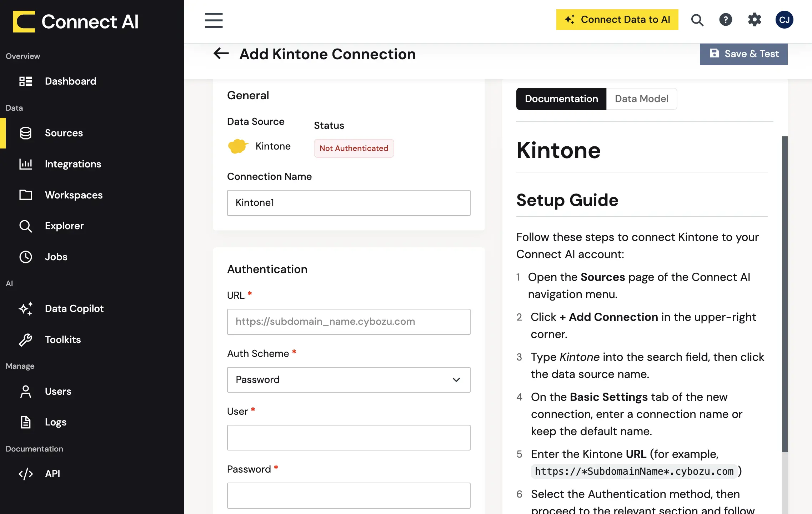Viewport: 812px width, 514px height.
Task: Click the Jobs clock icon
Action: (26, 257)
